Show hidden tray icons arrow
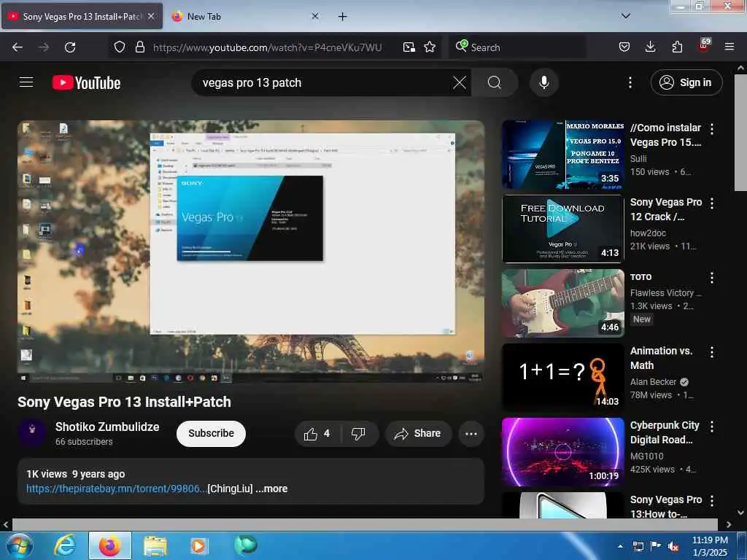The image size is (747, 560). click(x=620, y=546)
